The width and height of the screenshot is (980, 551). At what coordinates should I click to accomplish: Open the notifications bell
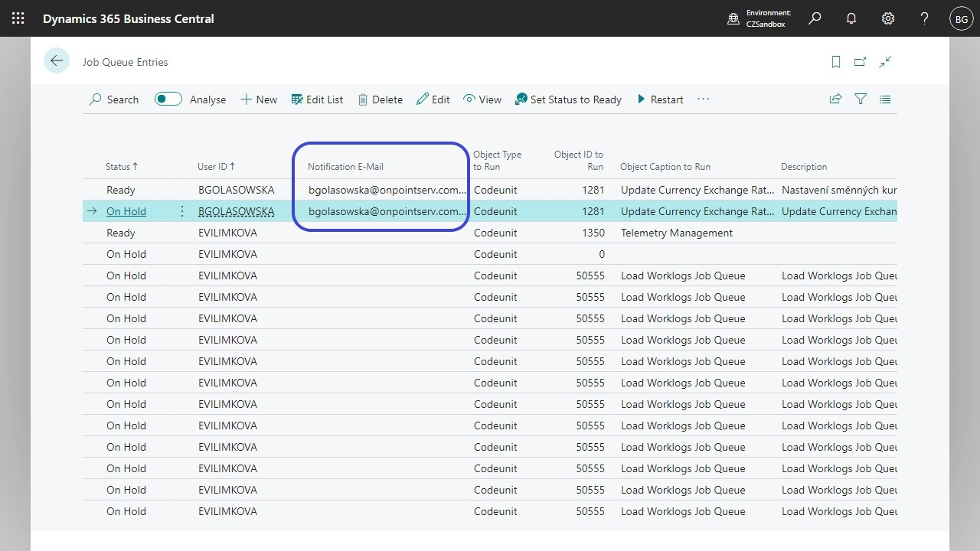pos(851,18)
